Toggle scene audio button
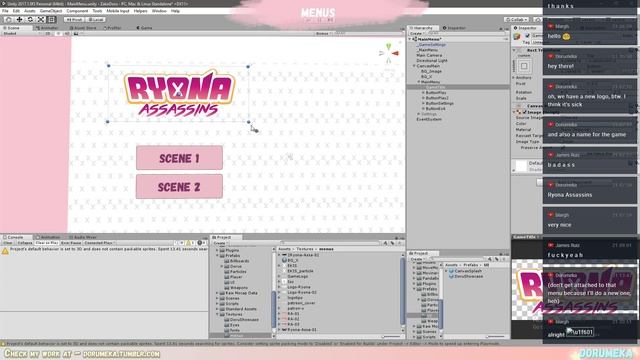The image size is (640, 360). (67, 33)
